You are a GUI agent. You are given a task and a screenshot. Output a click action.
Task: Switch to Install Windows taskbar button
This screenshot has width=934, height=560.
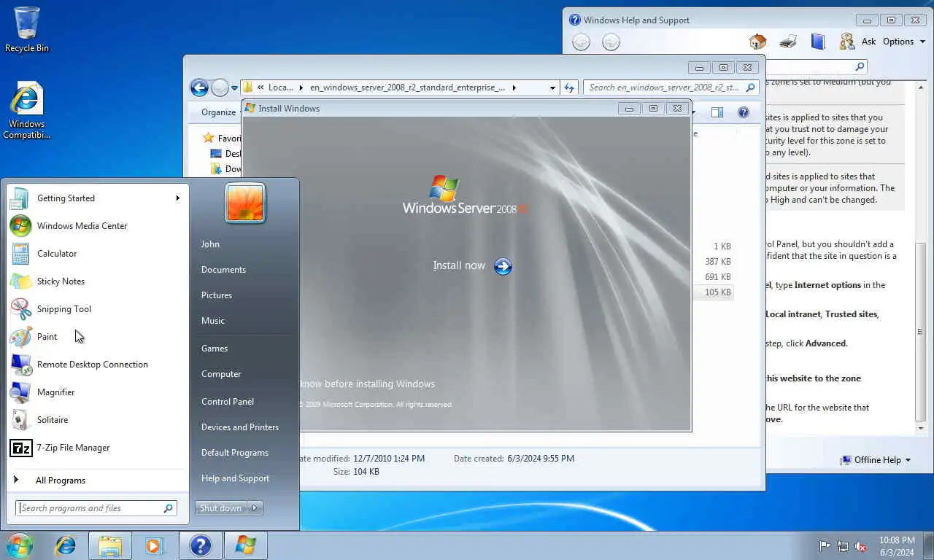tap(246, 545)
